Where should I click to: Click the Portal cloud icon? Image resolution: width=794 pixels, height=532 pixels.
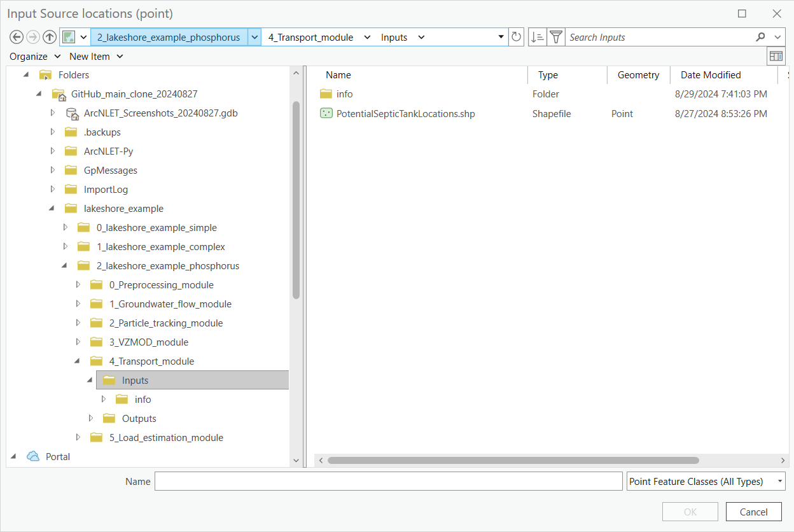tap(33, 456)
